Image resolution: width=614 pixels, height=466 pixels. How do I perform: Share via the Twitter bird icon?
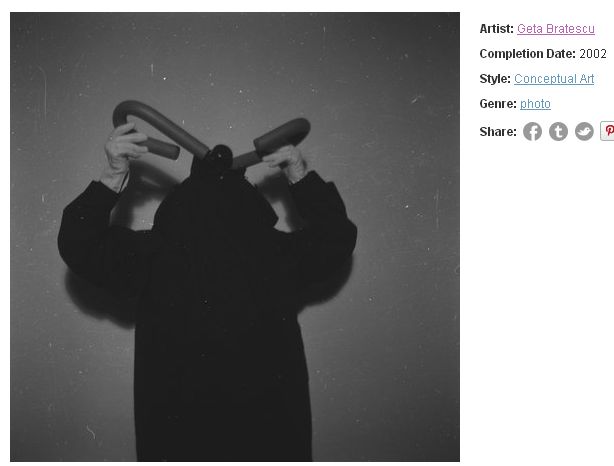[584, 131]
